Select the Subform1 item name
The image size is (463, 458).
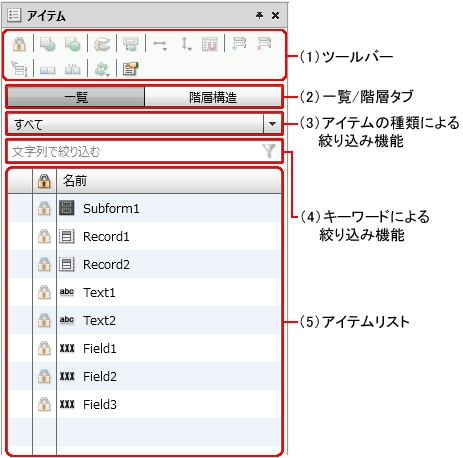pyautogui.click(x=111, y=209)
